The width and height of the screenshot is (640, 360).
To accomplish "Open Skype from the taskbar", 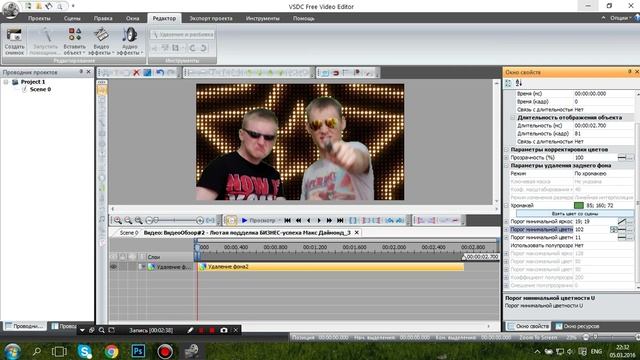I will 84,351.
